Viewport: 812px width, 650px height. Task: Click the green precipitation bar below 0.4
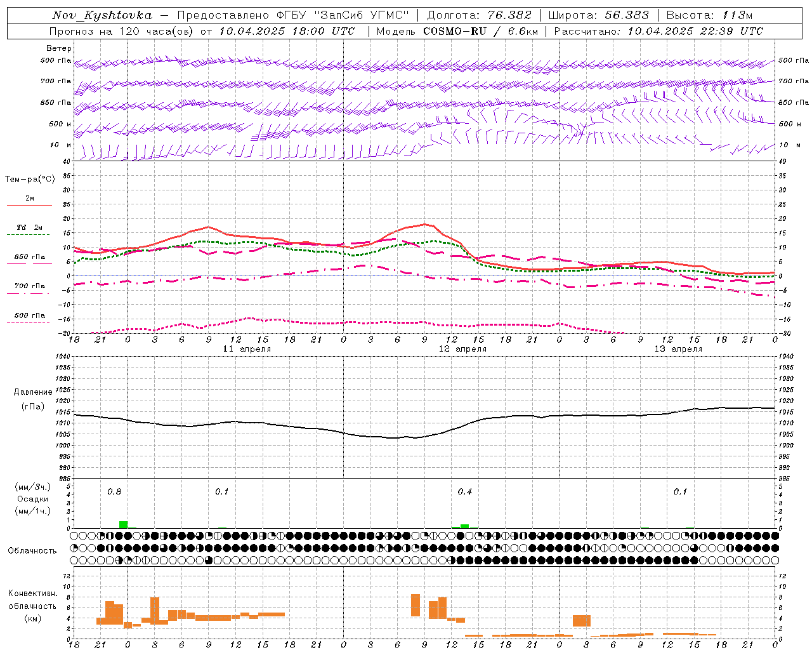[465, 526]
